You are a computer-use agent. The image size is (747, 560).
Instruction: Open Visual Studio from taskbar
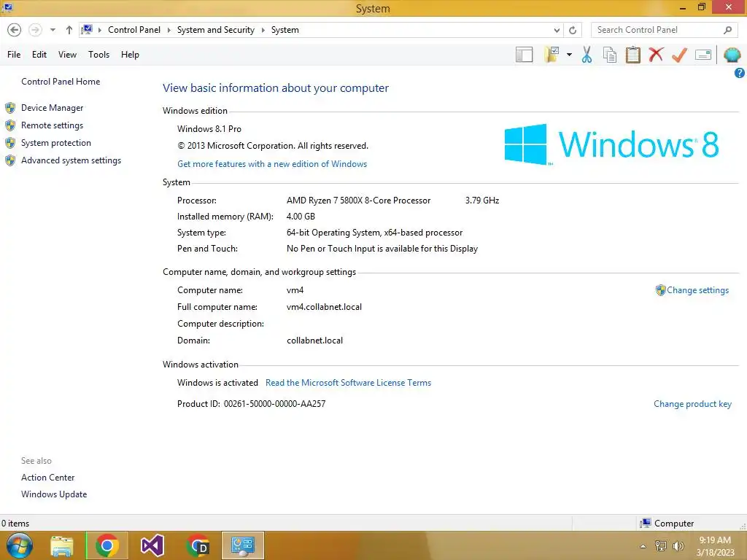pyautogui.click(x=152, y=545)
